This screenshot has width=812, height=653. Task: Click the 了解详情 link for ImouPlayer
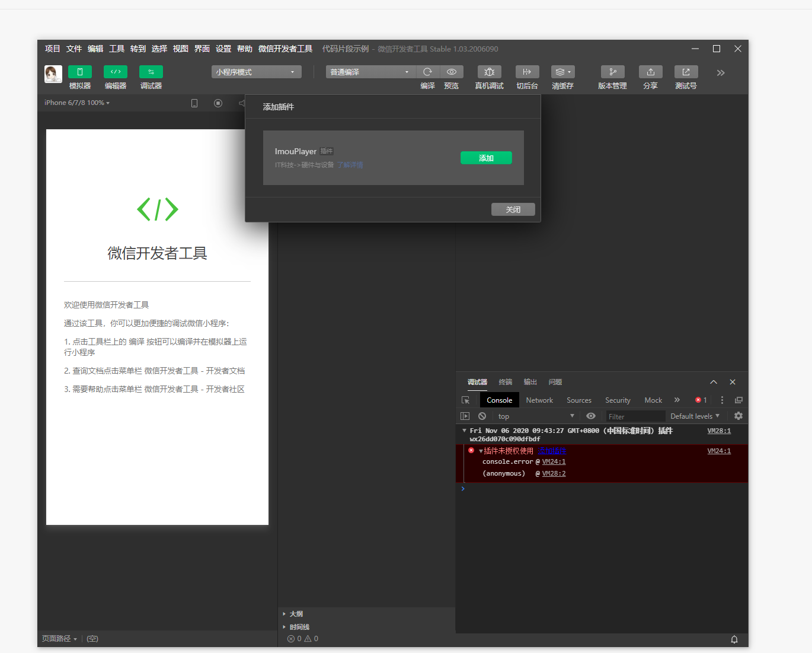pyautogui.click(x=350, y=165)
